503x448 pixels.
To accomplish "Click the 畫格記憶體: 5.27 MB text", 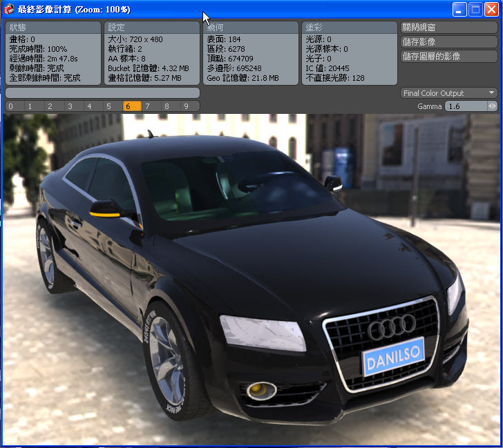I will click(x=144, y=78).
